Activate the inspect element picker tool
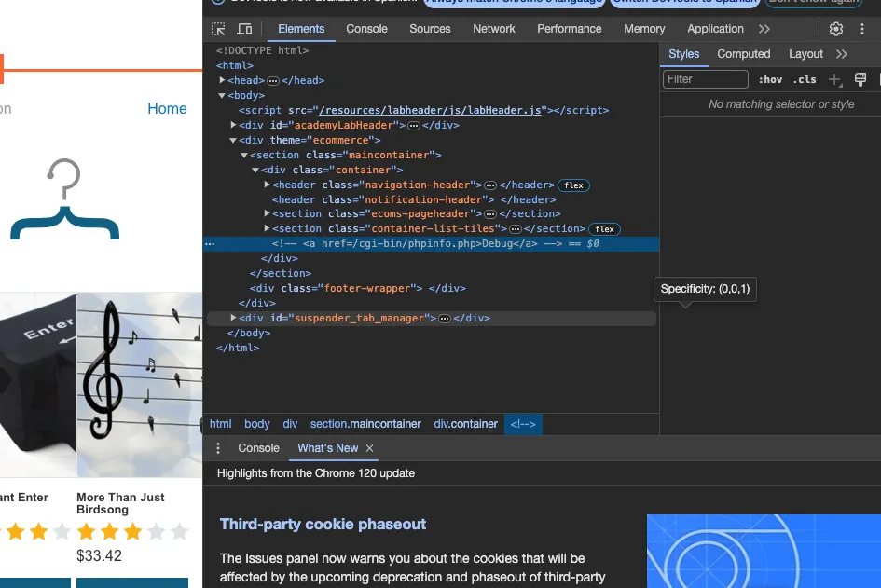881x588 pixels. [218, 29]
